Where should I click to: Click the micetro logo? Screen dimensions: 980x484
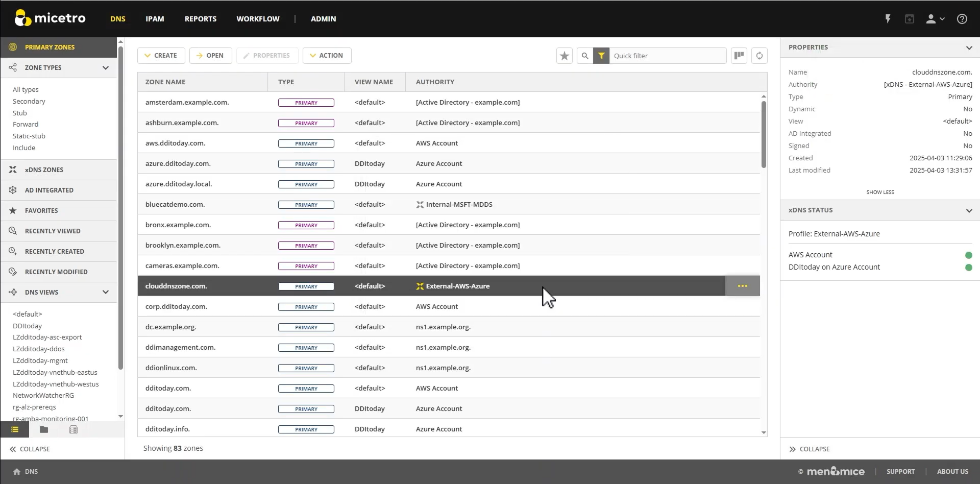(x=50, y=18)
